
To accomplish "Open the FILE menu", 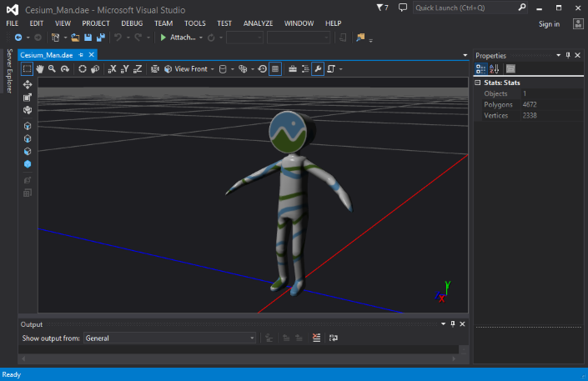I will tap(13, 23).
